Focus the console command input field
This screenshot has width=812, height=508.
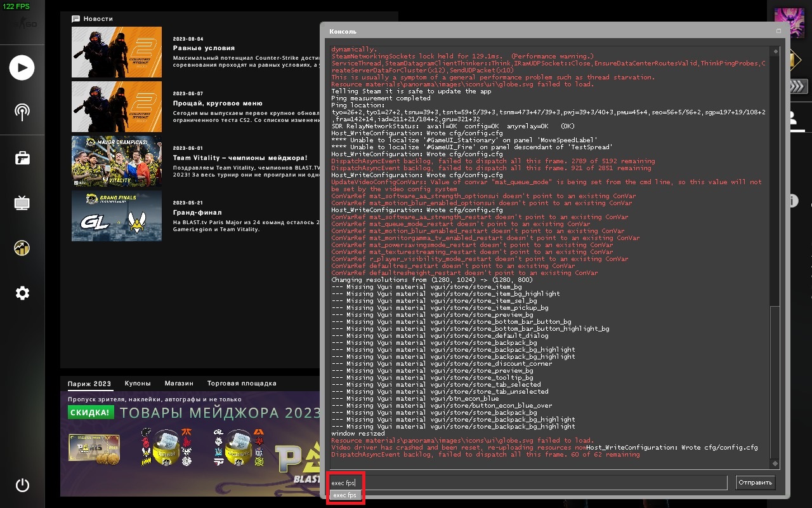(x=528, y=483)
